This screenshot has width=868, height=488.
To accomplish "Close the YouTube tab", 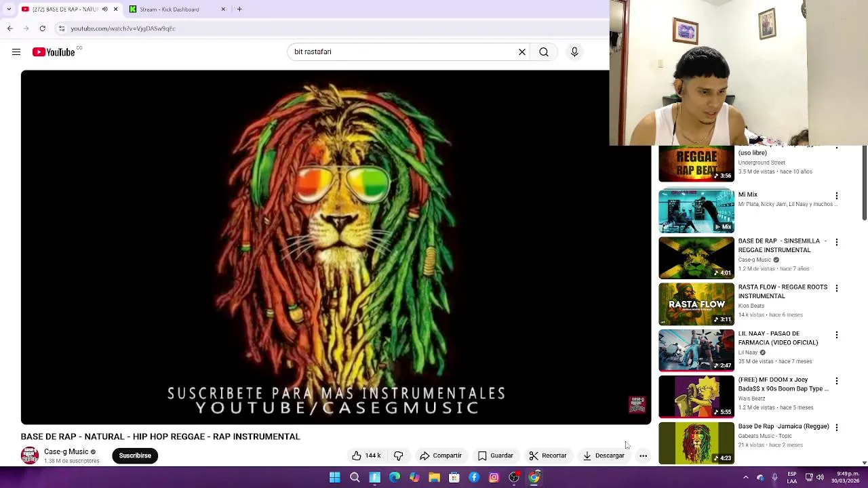I will tap(115, 9).
